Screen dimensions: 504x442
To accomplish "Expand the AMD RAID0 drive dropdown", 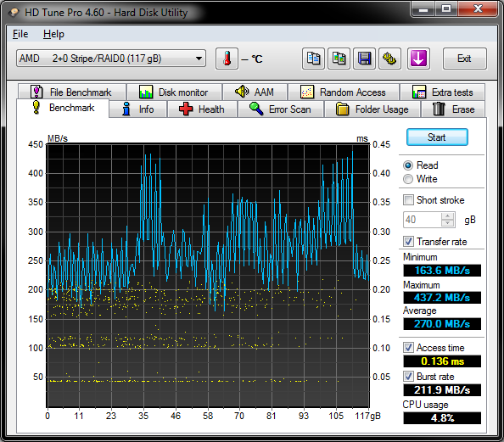I will pyautogui.click(x=111, y=59).
